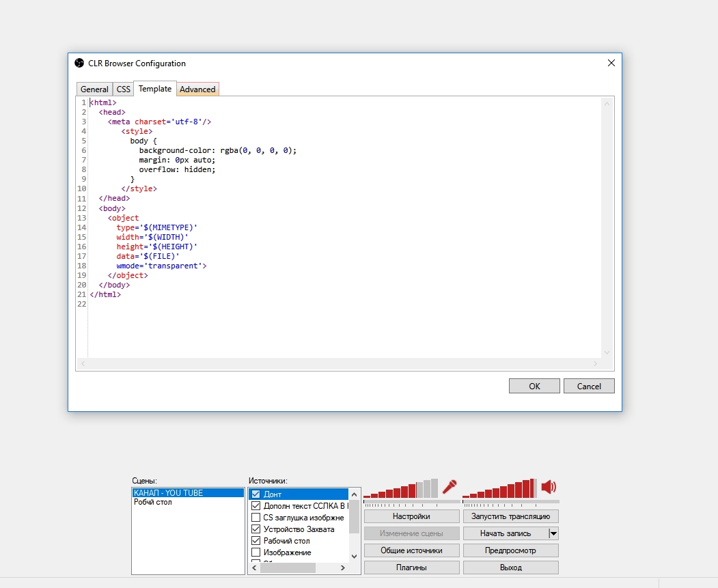Open the CSS tab
Image resolution: width=718 pixels, height=588 pixels.
(x=123, y=89)
